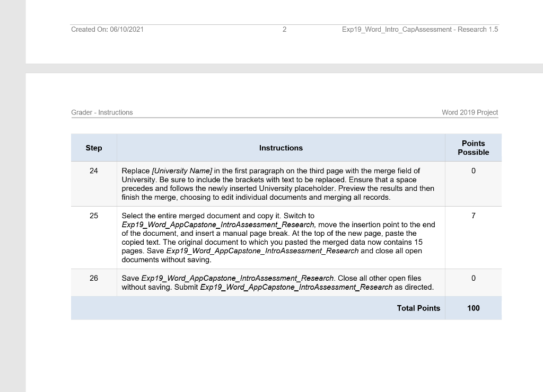
Task: Click the "Created On: 06/10/2021" header
Action: pyautogui.click(x=108, y=29)
